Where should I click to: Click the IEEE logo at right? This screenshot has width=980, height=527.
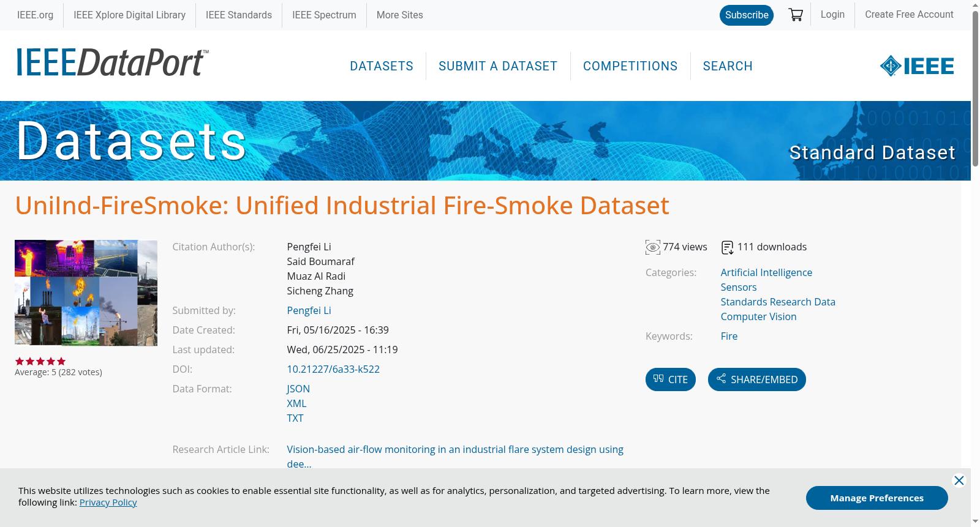coord(917,65)
